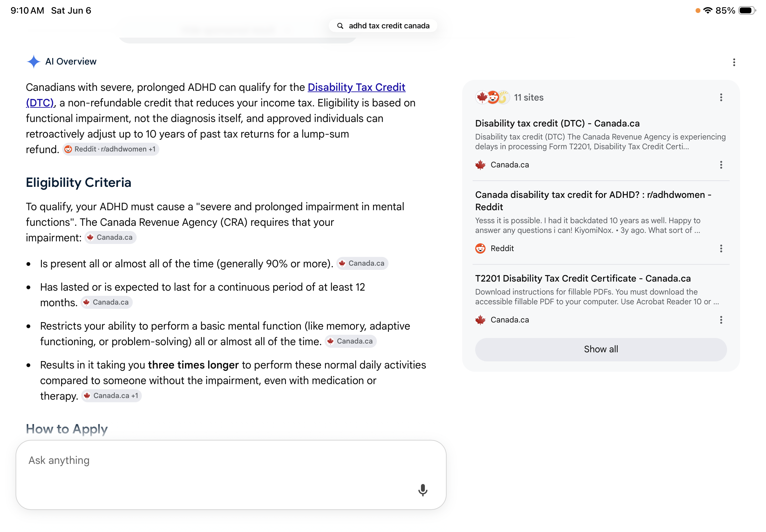Open more options for T2201 Canada.ca source
The image size is (766, 532).
(721, 320)
